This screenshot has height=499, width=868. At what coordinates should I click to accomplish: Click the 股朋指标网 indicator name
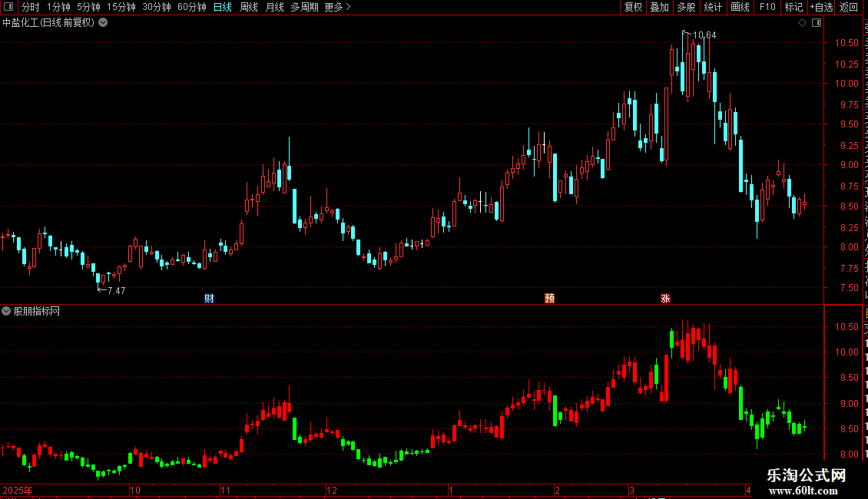pyautogui.click(x=37, y=312)
